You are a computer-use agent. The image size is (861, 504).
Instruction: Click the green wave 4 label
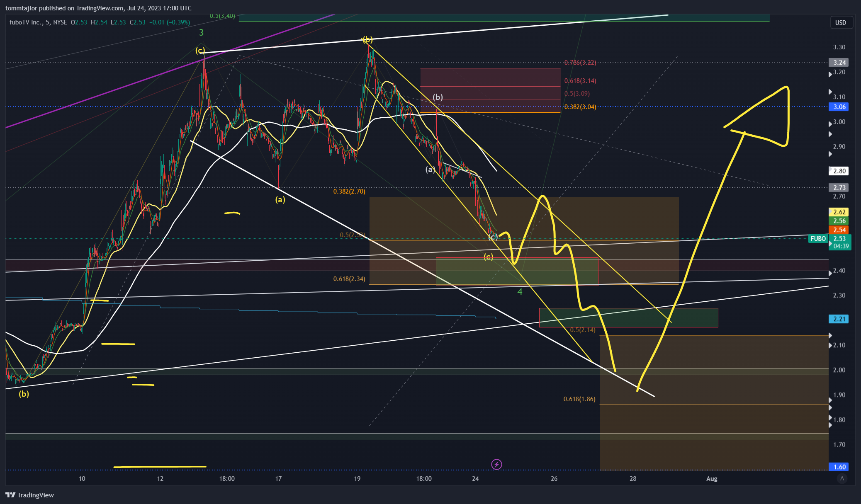pos(520,292)
